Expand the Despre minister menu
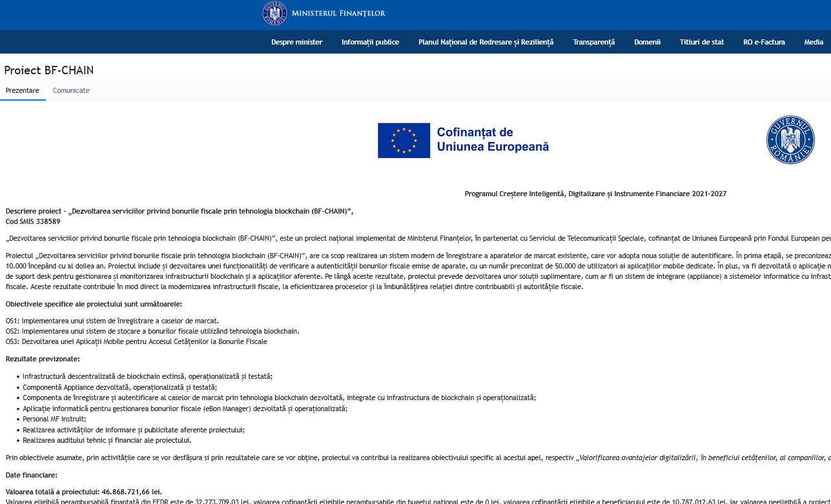Viewport: 831px width, 504px height. coord(296,42)
